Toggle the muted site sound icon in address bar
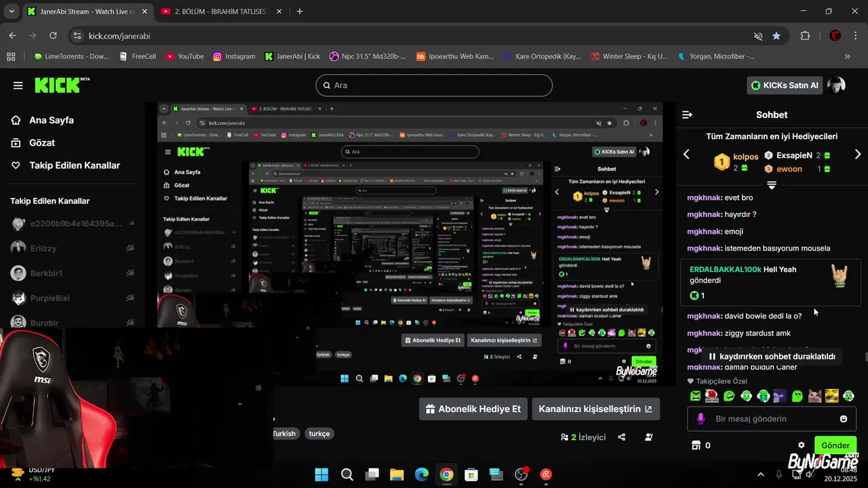 pos(758,36)
